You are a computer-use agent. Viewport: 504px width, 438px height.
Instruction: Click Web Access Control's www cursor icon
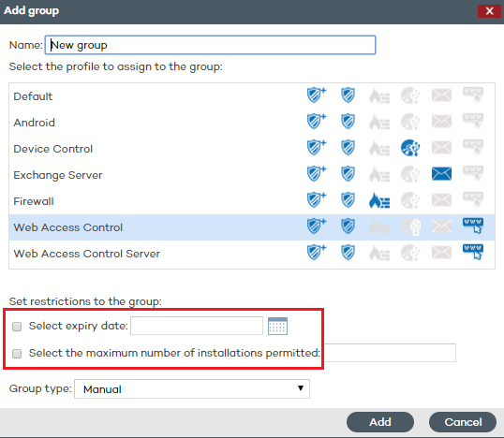point(473,226)
